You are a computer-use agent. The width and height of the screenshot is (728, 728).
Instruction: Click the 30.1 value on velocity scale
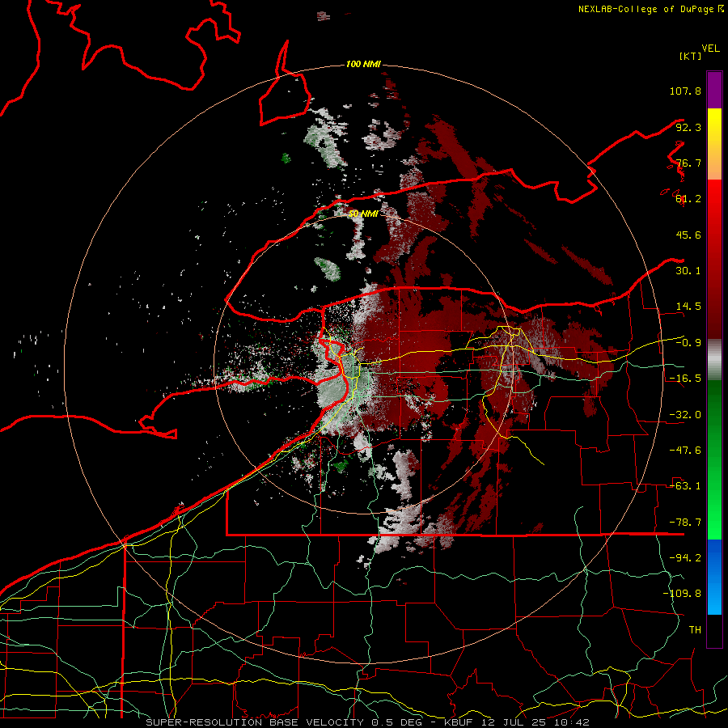(688, 271)
